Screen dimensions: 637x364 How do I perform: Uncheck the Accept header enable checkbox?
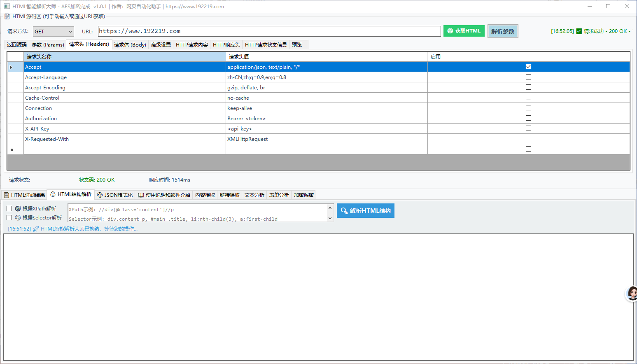(528, 67)
